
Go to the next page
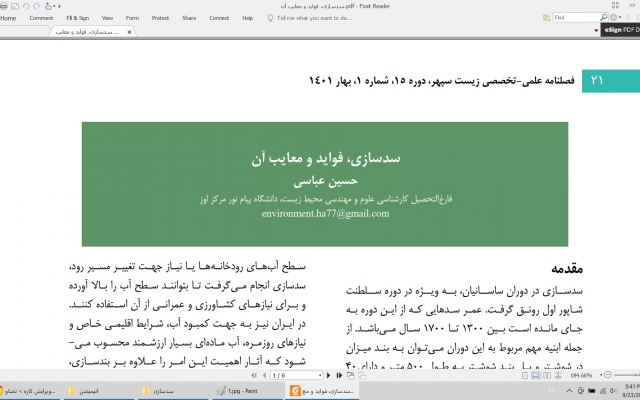click(x=329, y=376)
